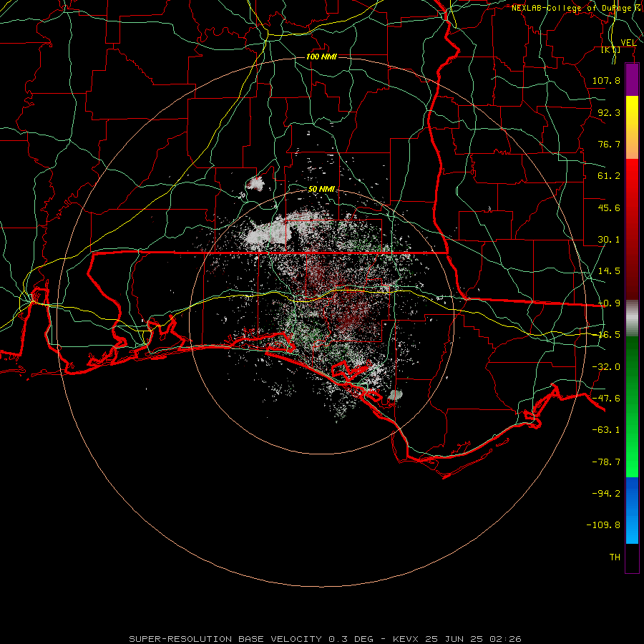Click the 76.7 legend value
Viewport: 644px width, 644px height.
click(609, 144)
